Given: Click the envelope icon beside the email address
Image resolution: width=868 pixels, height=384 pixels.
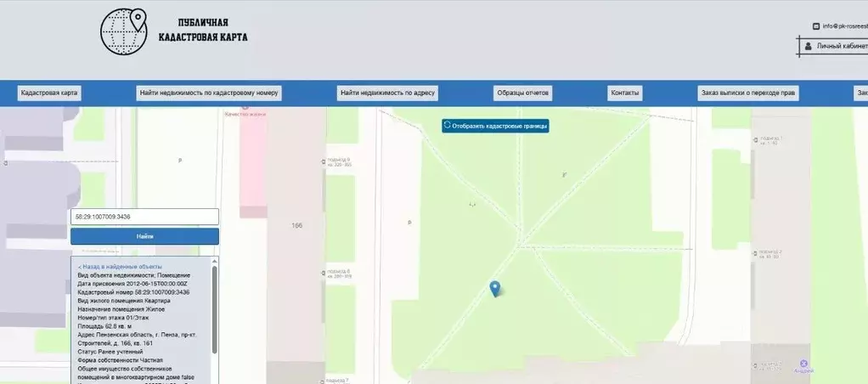Looking at the screenshot, I should pyautogui.click(x=816, y=26).
